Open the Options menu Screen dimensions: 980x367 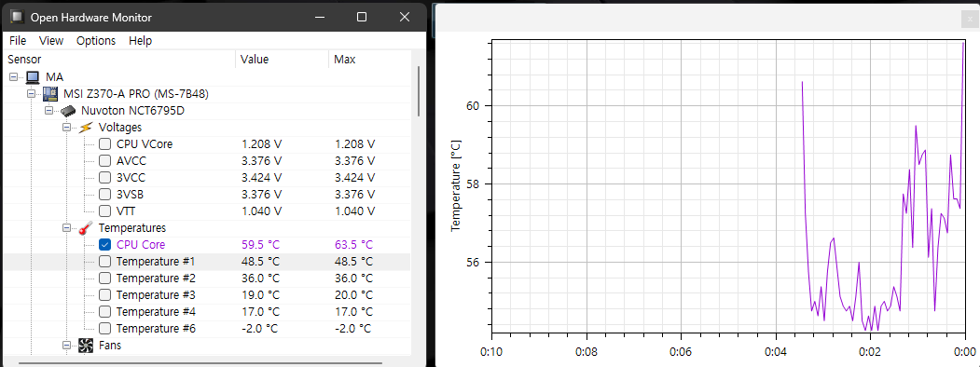[96, 41]
